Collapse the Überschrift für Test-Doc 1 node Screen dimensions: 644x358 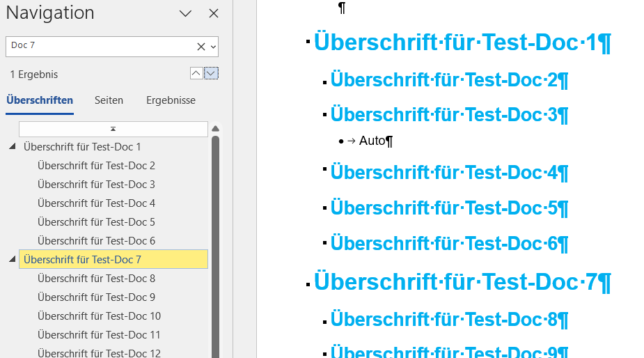tap(13, 146)
